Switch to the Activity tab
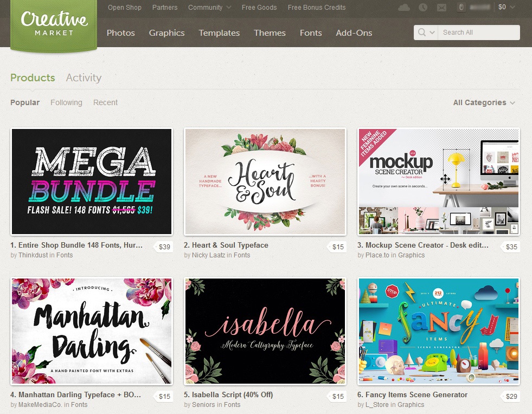Image resolution: width=532 pixels, height=414 pixels. 84,77
